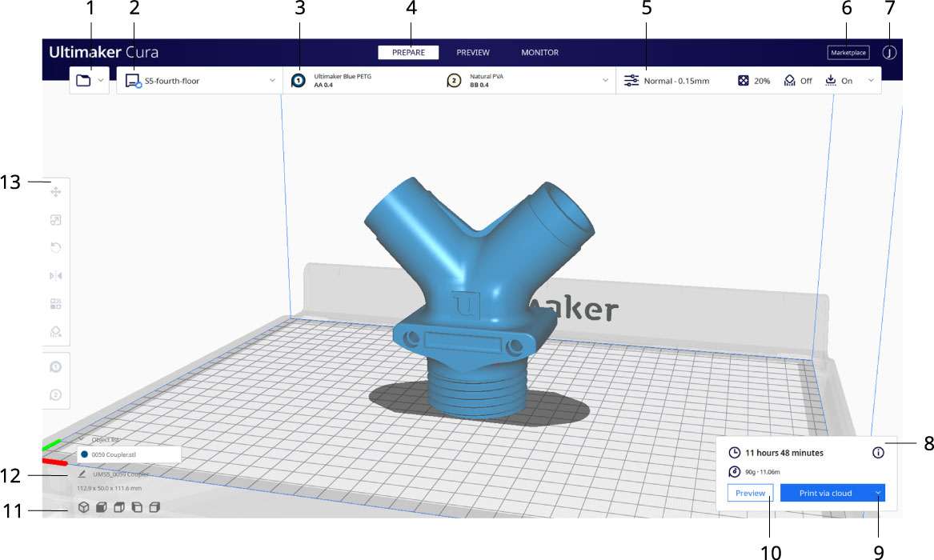Open the Per Model Settings tool
This screenshot has height=560, width=934.
(55, 303)
